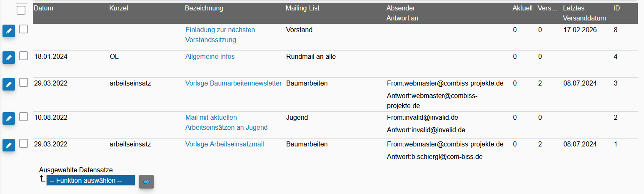Edit the Einladung zur nächsten Vorstandssitzung entry
Viewport: 644px width, 194px height.
click(9, 31)
